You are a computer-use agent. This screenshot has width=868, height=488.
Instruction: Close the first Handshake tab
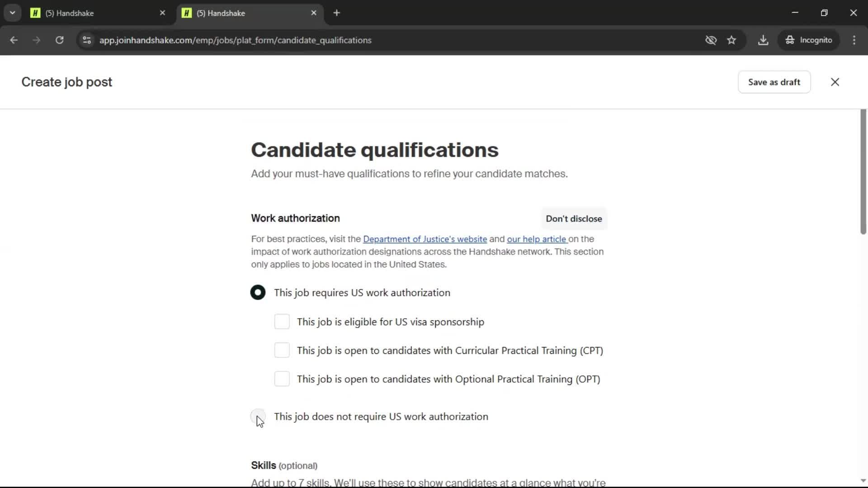(x=162, y=13)
